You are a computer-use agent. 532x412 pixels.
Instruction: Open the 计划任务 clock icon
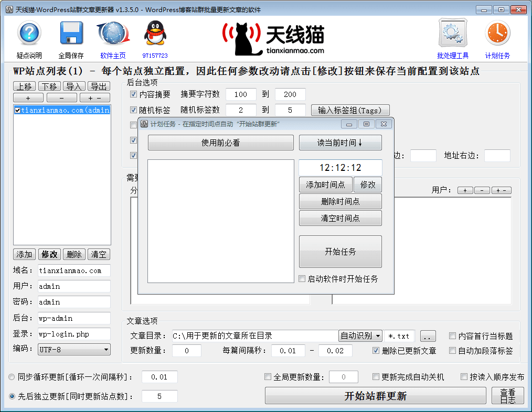(497, 33)
